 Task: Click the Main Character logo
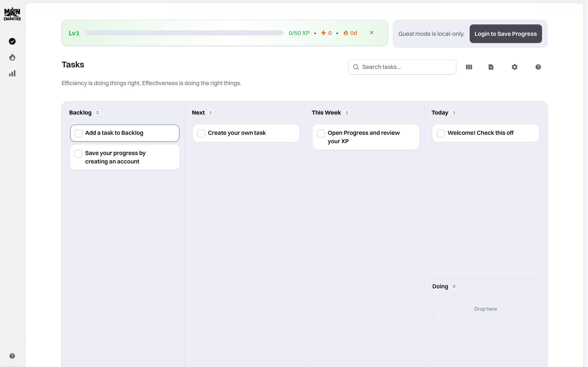(x=12, y=14)
